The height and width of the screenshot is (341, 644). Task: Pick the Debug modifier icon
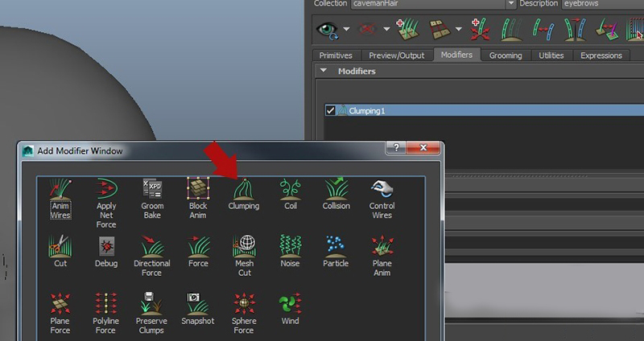pos(106,252)
